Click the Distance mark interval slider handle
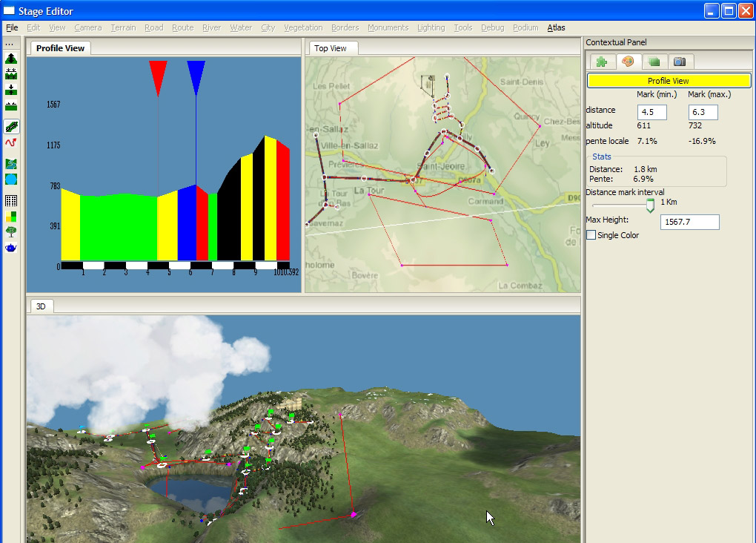 click(651, 205)
